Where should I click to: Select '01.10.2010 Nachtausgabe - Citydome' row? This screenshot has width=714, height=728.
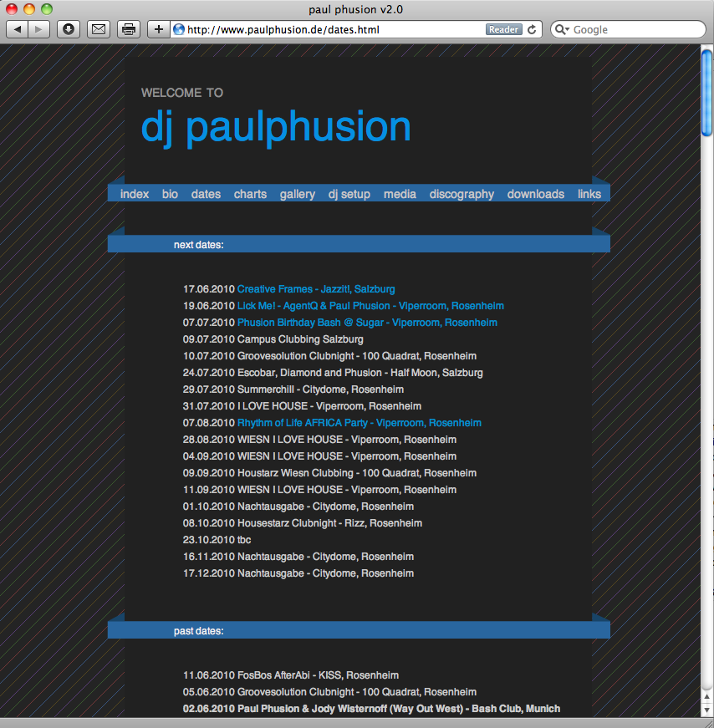point(298,507)
